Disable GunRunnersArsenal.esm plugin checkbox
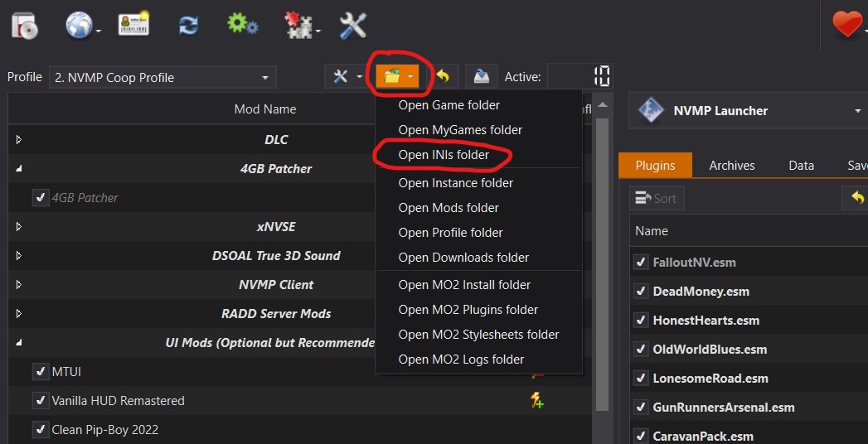 (x=641, y=407)
